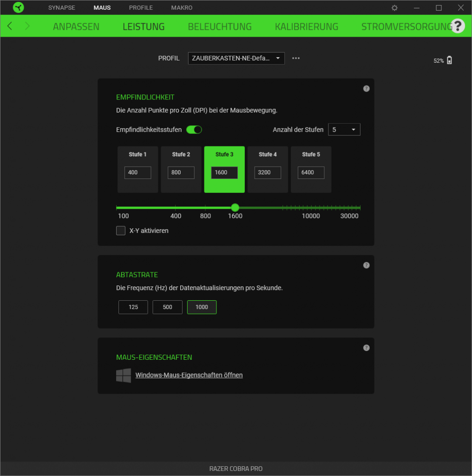Go to STROMVERSORGUNG tab
The width and height of the screenshot is (472, 476).
pos(406,26)
